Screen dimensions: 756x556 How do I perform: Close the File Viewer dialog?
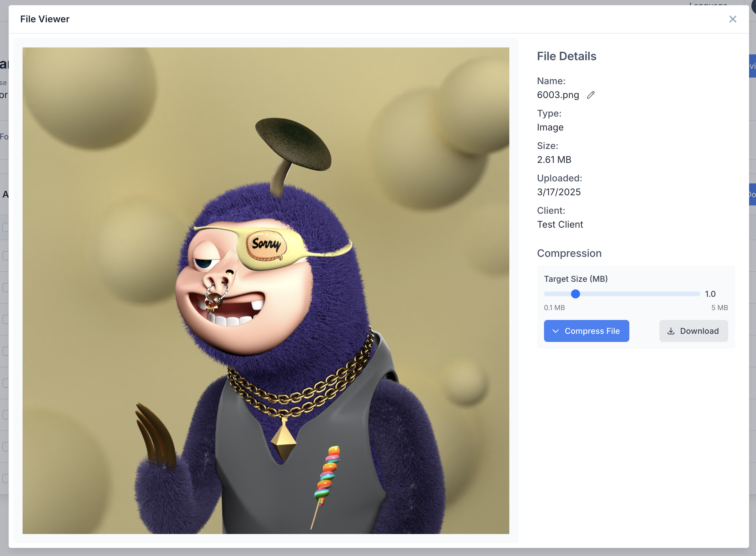click(733, 19)
